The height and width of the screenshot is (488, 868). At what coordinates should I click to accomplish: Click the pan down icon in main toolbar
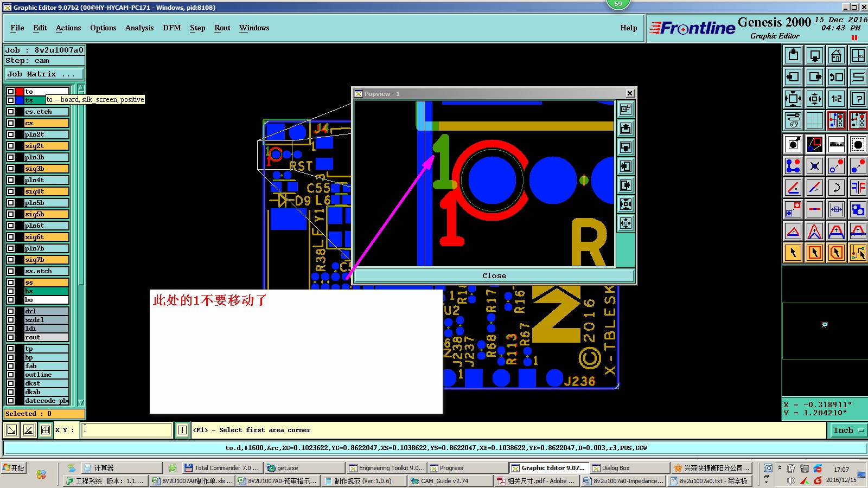pyautogui.click(x=815, y=55)
